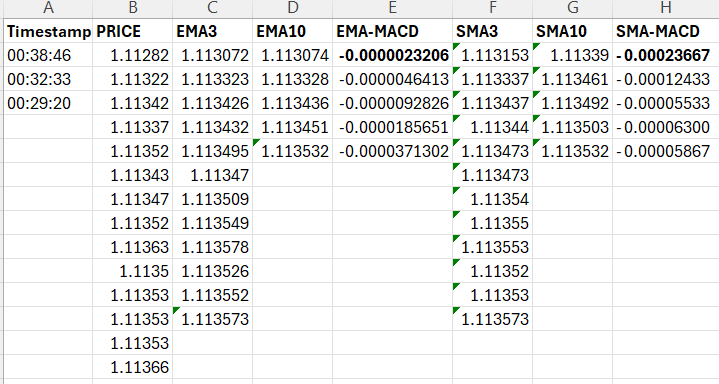Select column A header

(x=48, y=8)
